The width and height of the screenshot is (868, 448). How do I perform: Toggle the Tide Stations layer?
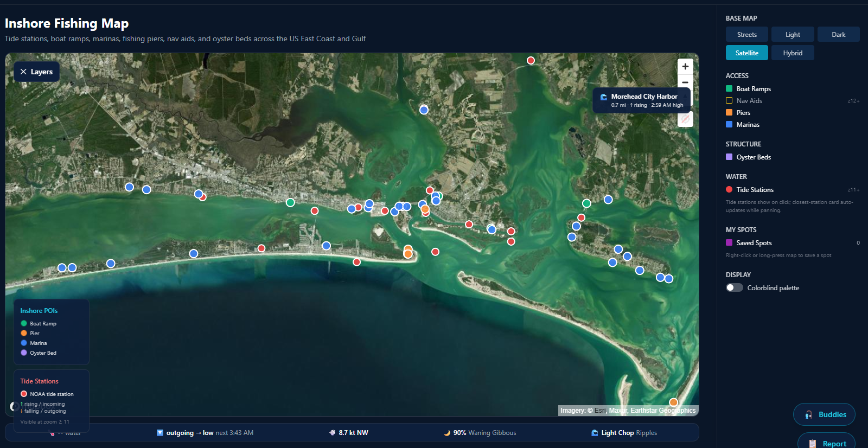click(729, 189)
